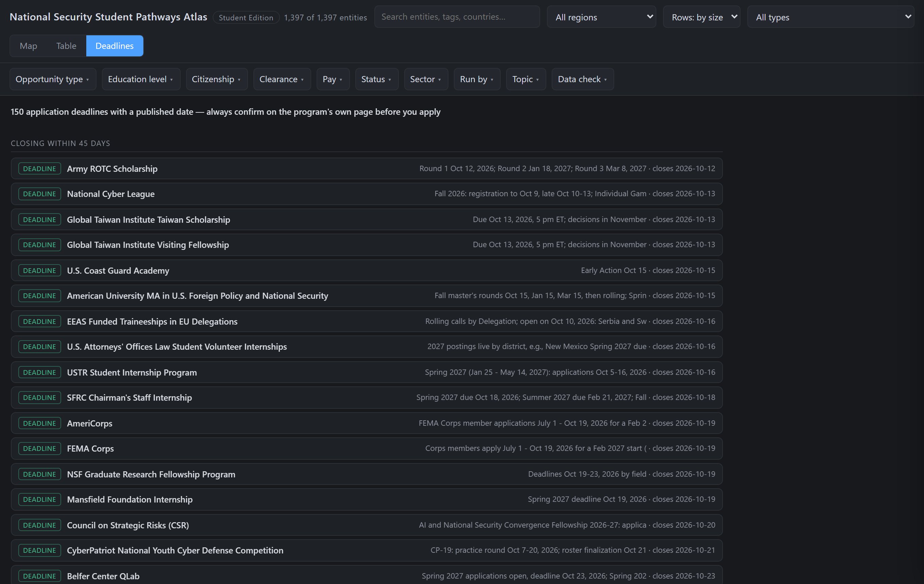The width and height of the screenshot is (924, 584).
Task: Open National Cyber League entry
Action: click(x=367, y=194)
